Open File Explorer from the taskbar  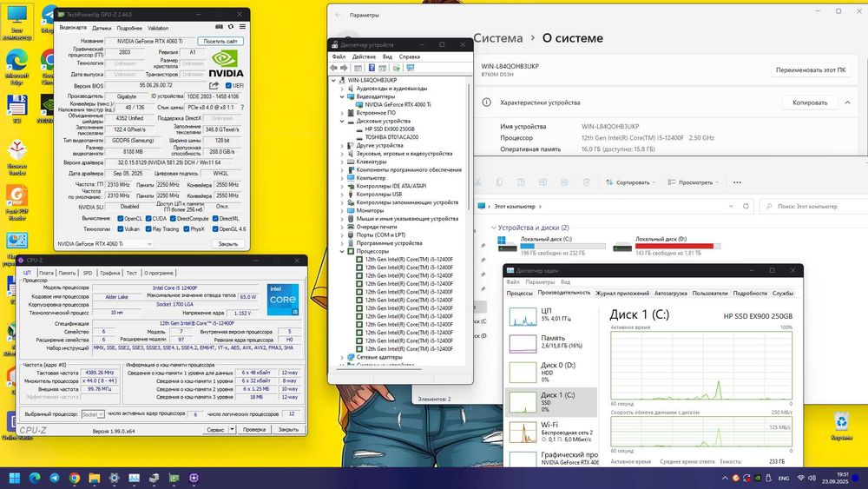tap(94, 478)
